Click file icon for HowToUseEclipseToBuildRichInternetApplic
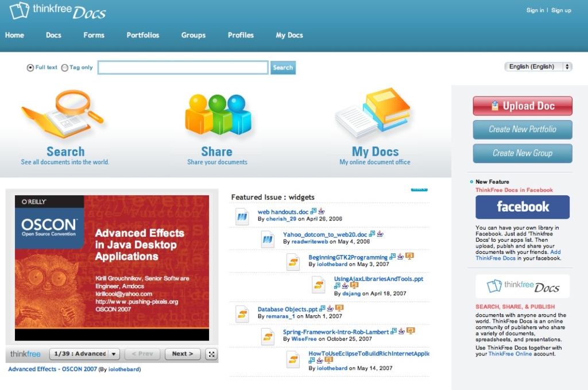Image resolution: width=588 pixels, height=390 pixels. pos(293,360)
